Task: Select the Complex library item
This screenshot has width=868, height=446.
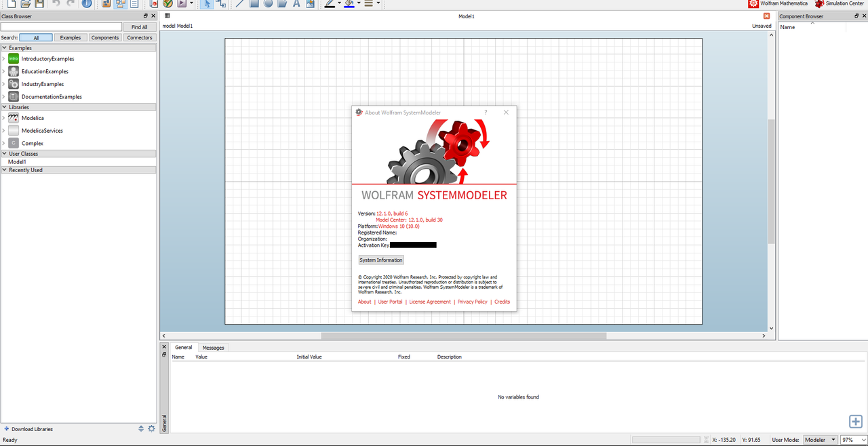Action: [x=32, y=144]
